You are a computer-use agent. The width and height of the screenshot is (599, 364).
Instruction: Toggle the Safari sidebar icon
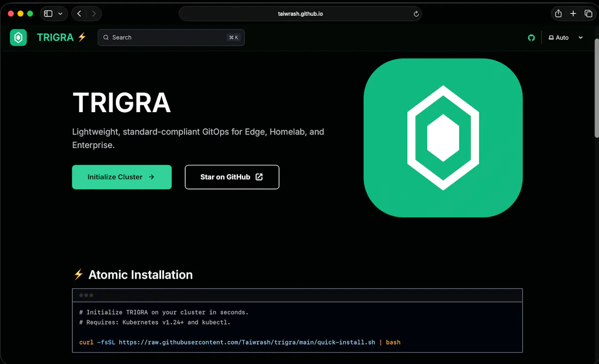pos(48,13)
